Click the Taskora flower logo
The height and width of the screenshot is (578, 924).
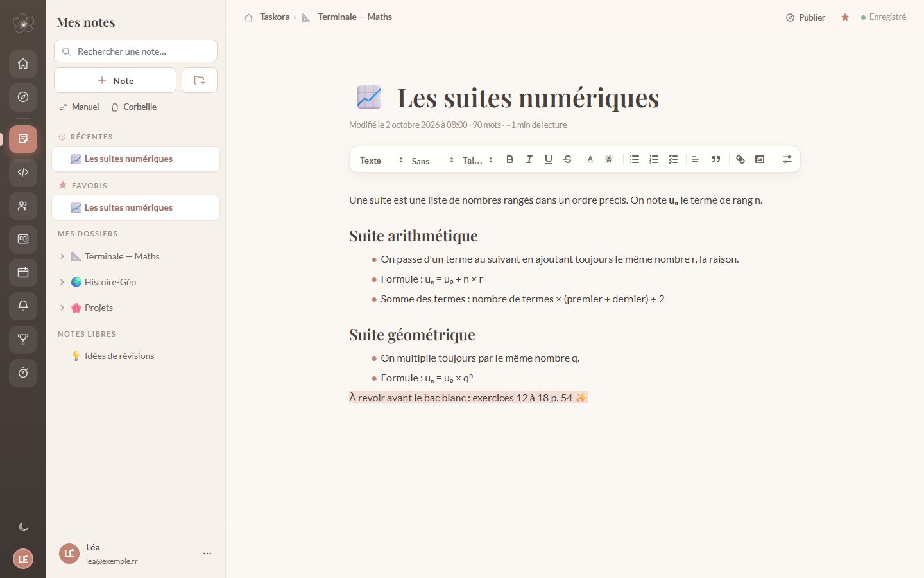(23, 23)
